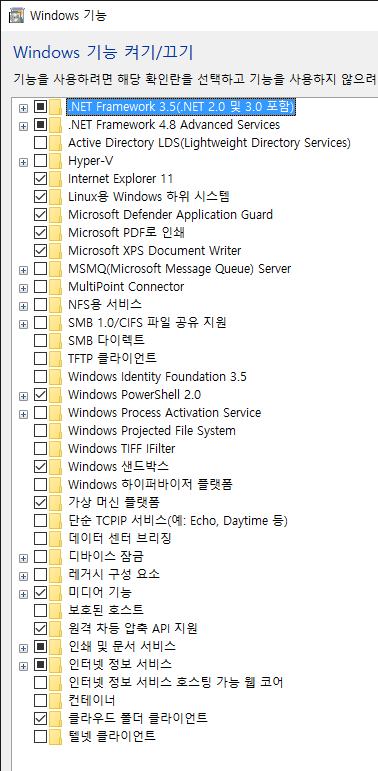Enable Windows Identity Foundation 3.5 checkbox

(x=40, y=377)
